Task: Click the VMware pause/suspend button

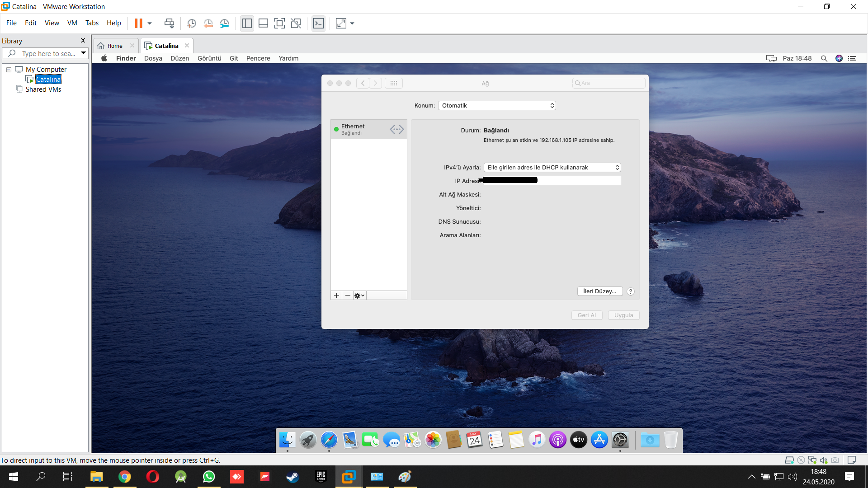Action: 138,23
